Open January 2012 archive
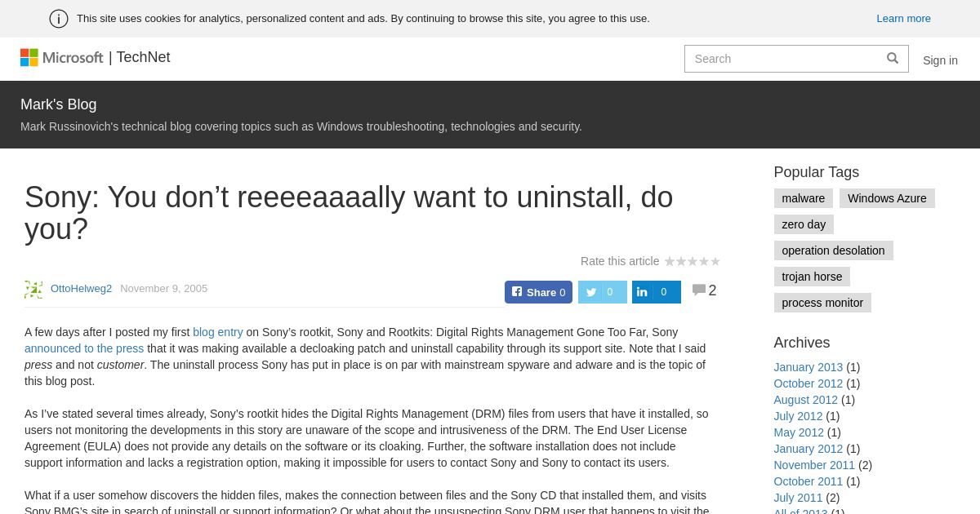The width and height of the screenshot is (980, 514). click(808, 449)
